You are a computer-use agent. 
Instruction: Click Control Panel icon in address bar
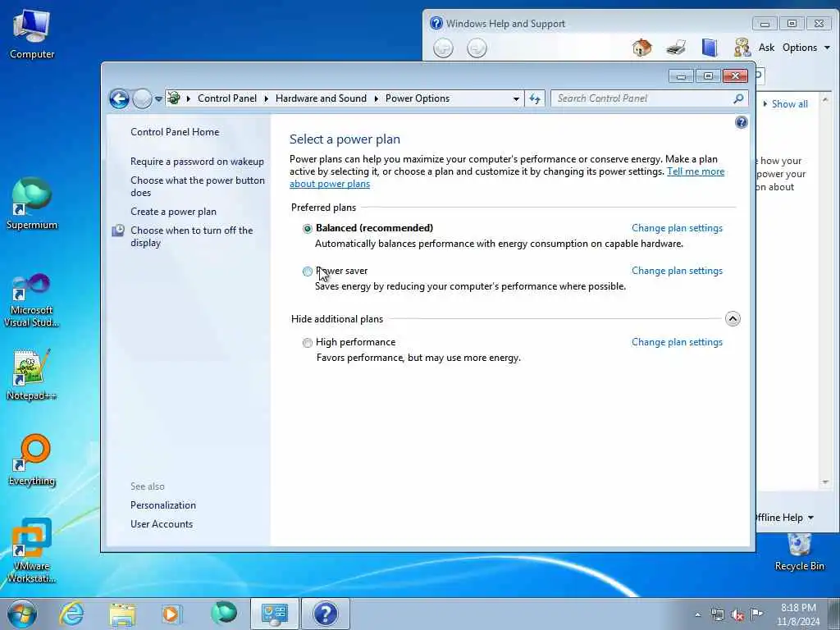174,98
